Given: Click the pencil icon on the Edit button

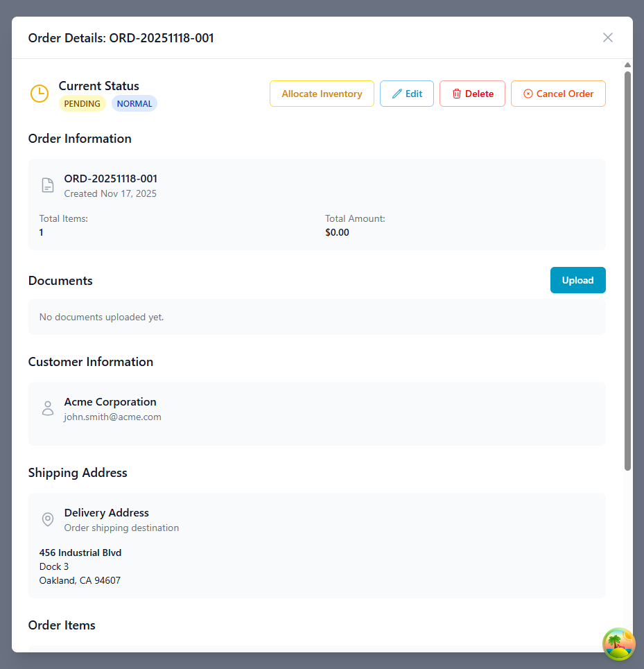Looking at the screenshot, I should 396,93.
